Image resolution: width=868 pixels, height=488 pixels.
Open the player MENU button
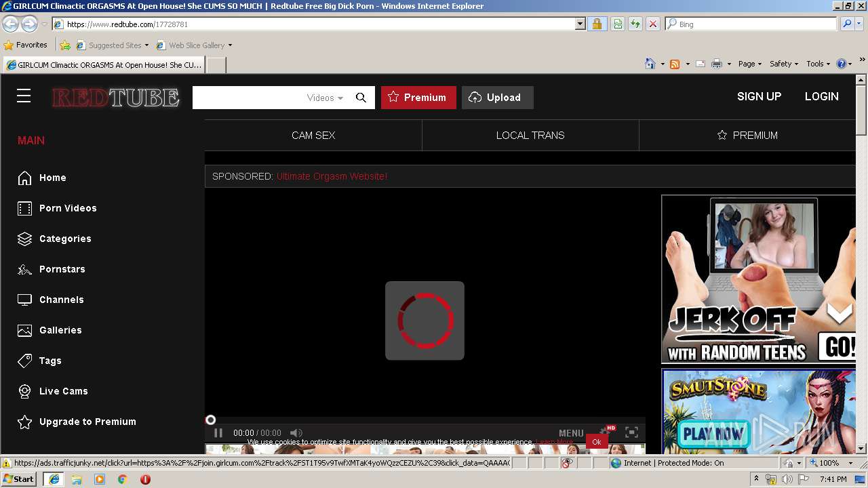coord(571,433)
